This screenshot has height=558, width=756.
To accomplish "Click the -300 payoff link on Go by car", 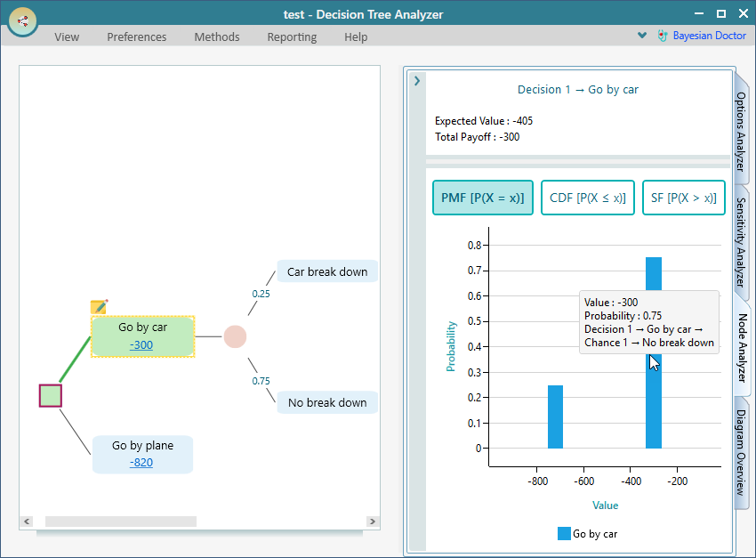I will (x=141, y=345).
